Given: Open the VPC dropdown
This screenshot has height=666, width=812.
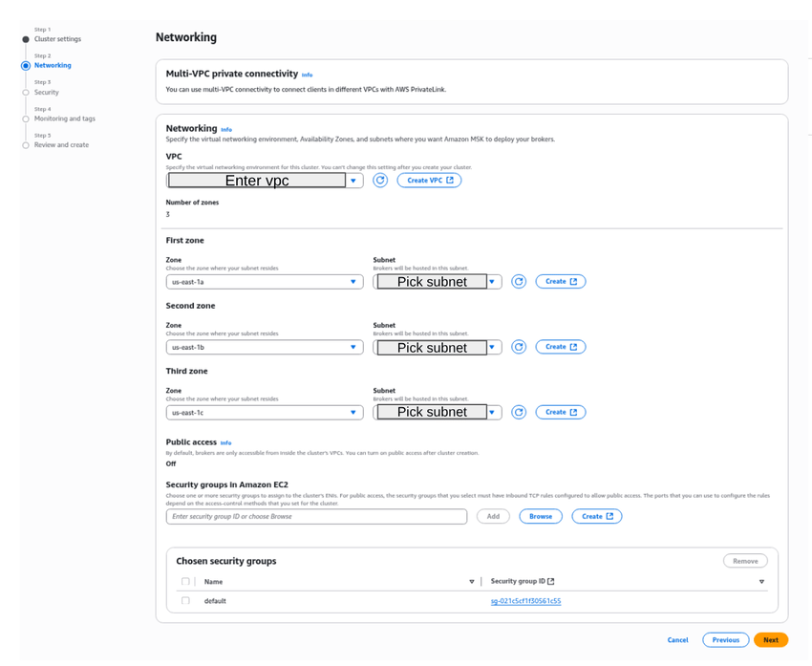Looking at the screenshot, I should [353, 181].
